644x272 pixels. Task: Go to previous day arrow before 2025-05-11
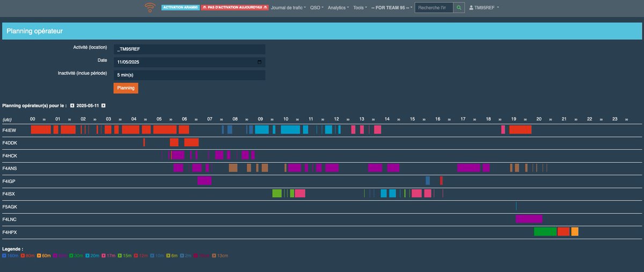(x=72, y=105)
